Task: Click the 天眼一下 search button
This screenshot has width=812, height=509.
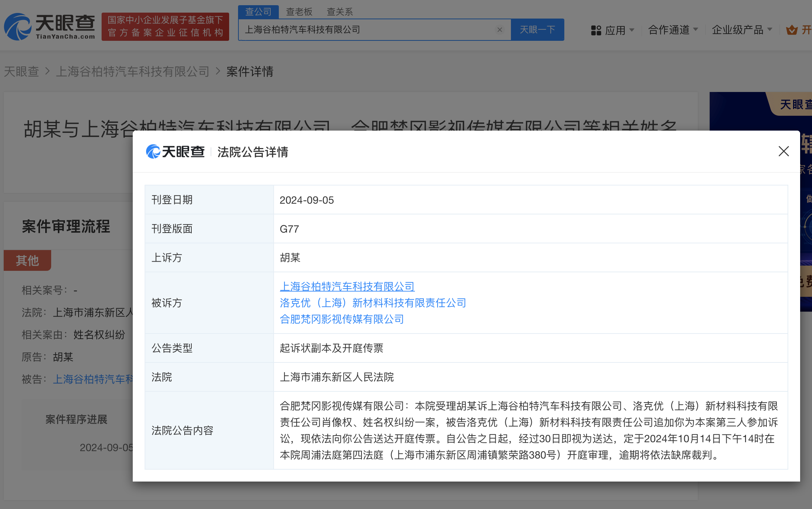Action: coord(538,30)
